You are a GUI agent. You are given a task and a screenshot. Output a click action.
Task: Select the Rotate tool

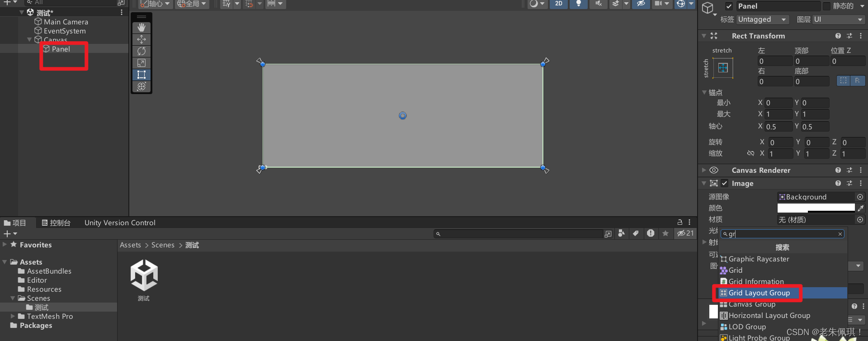(x=142, y=51)
